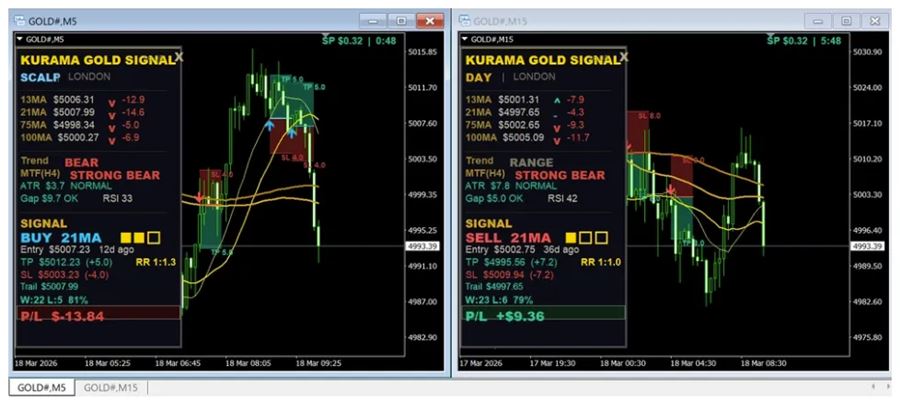Image resolution: width=900 pixels, height=400 pixels.
Task: Click 100MA $5005.09 row
Action: tap(527, 138)
